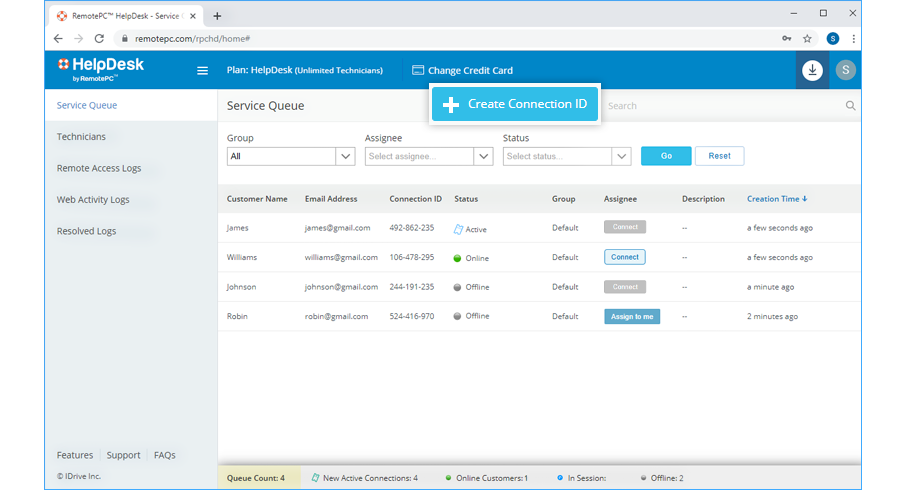Image resolution: width=899 pixels, height=490 pixels.
Task: Open Technicians in the sidebar
Action: tap(81, 137)
